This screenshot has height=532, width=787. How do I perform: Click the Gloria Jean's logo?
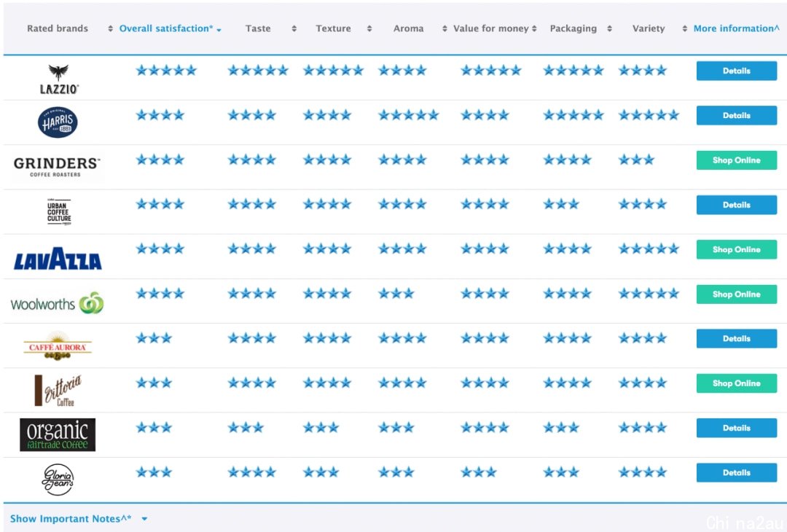click(58, 480)
